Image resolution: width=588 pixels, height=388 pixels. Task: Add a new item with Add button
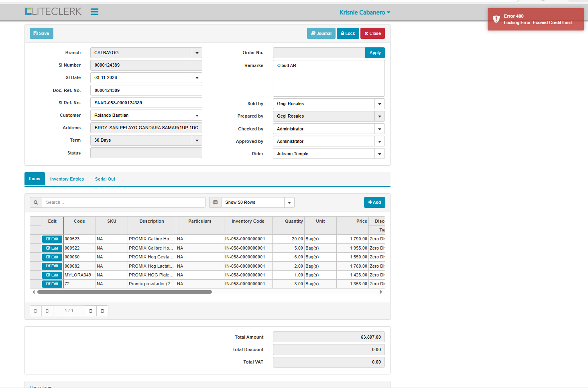pyautogui.click(x=374, y=203)
